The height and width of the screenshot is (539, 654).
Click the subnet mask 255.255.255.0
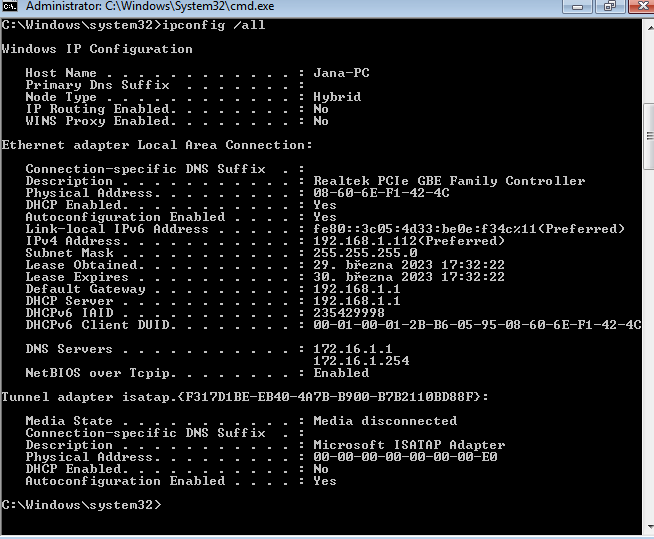pyautogui.click(x=365, y=253)
